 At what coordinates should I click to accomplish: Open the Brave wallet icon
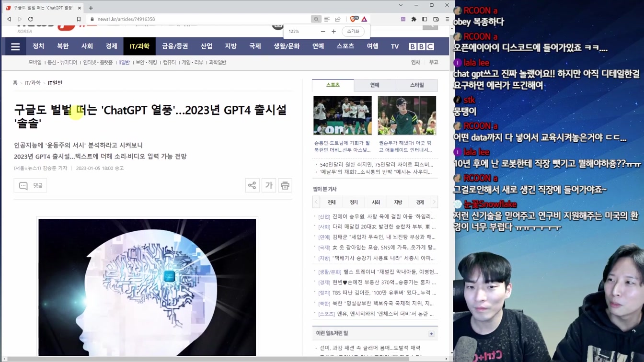[436, 19]
